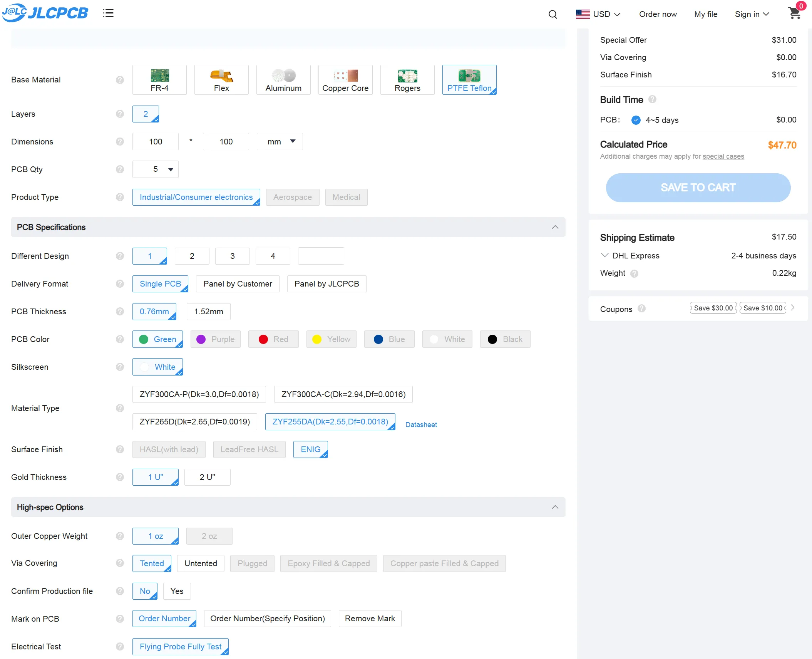Open the PCB Qty dropdown
Screen dimensions: 812x659
coord(156,169)
